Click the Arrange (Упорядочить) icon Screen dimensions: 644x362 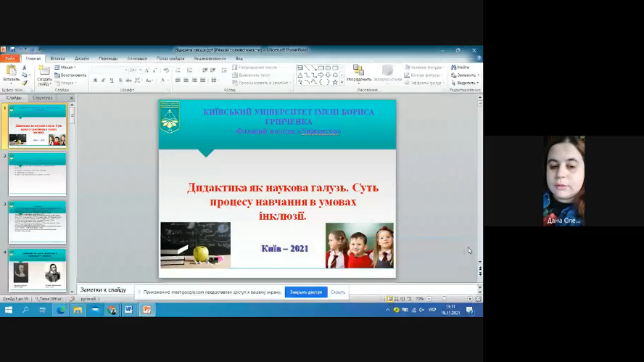[358, 72]
